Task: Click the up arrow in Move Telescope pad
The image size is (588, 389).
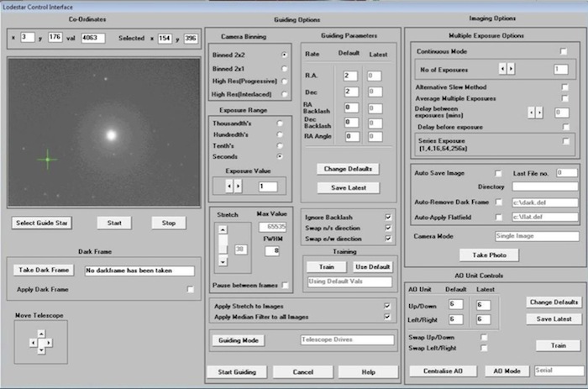Action: [42, 334]
